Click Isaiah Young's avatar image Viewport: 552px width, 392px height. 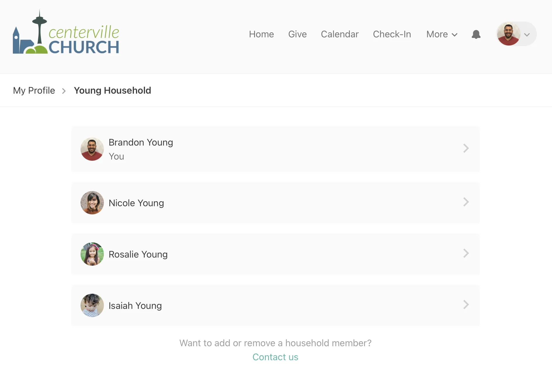pyautogui.click(x=92, y=305)
